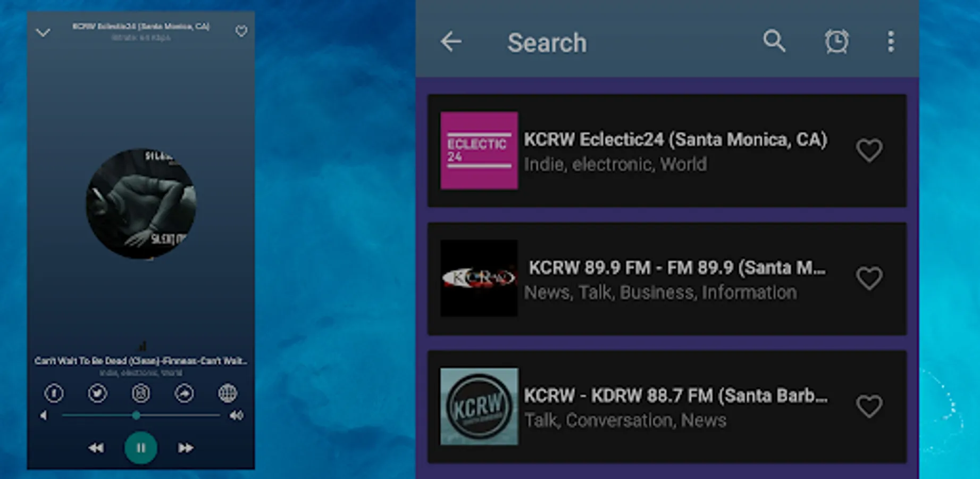The width and height of the screenshot is (980, 479).
Task: Click the low volume speaker icon
Action: 44,415
